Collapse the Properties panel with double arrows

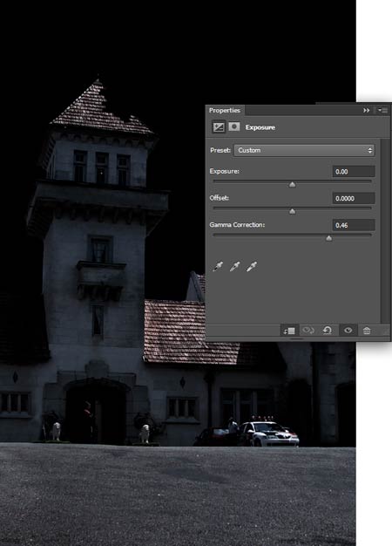click(366, 111)
